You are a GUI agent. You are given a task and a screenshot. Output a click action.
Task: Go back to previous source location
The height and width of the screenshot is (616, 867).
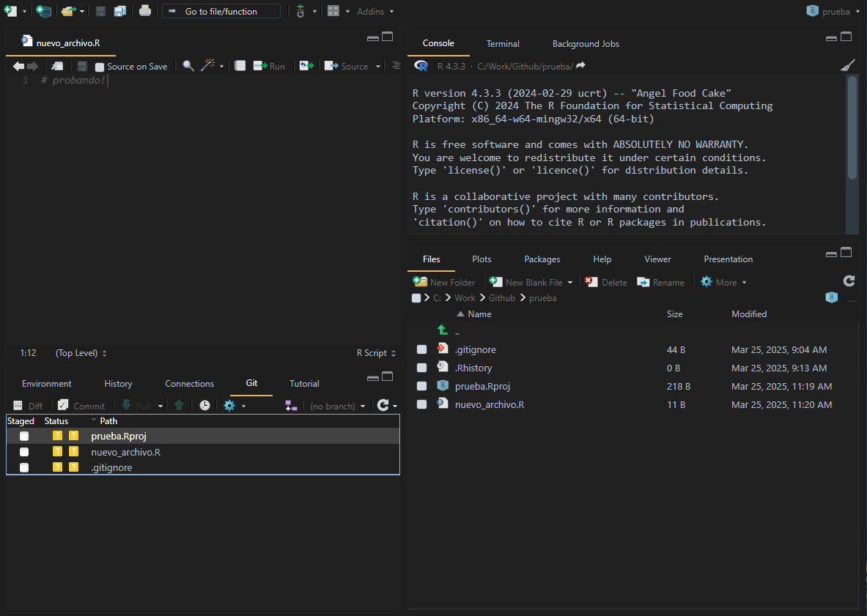click(x=18, y=67)
